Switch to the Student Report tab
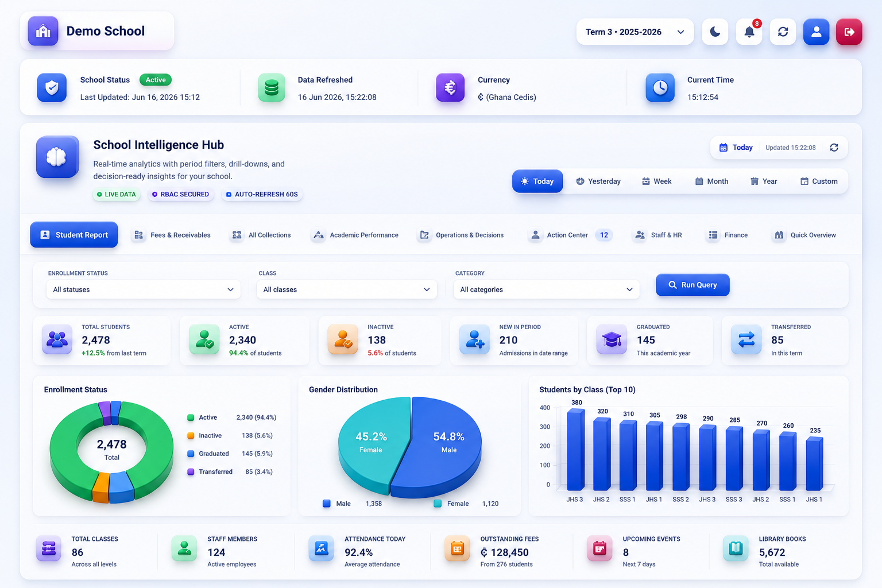 (74, 235)
